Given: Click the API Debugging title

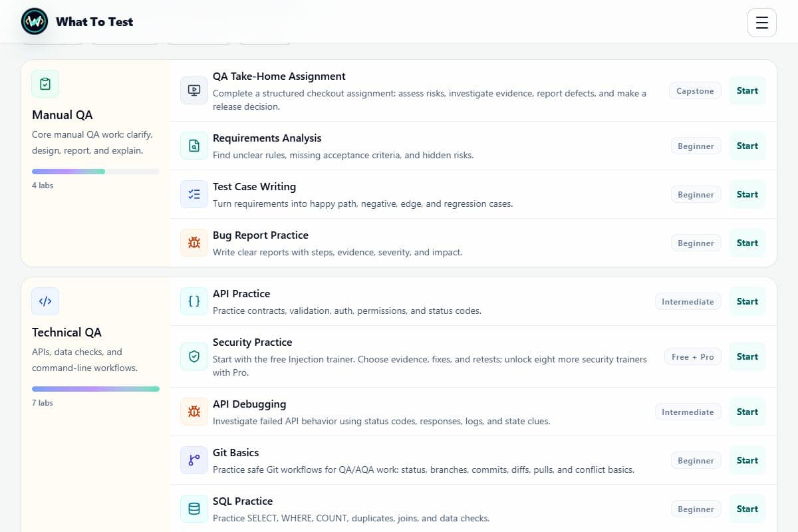Looking at the screenshot, I should tap(249, 404).
